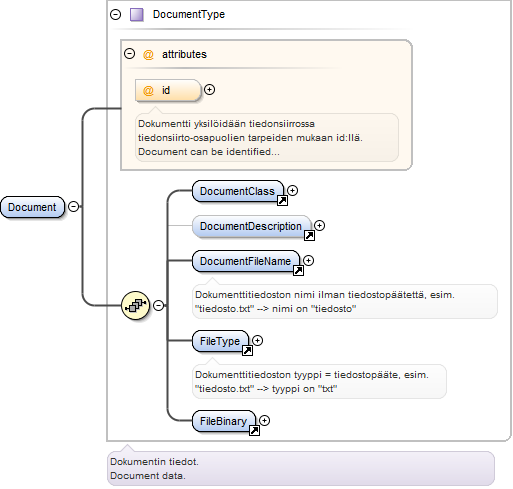The width and height of the screenshot is (513, 489).
Task: Select the DocumentFileName element node
Action: (x=246, y=261)
